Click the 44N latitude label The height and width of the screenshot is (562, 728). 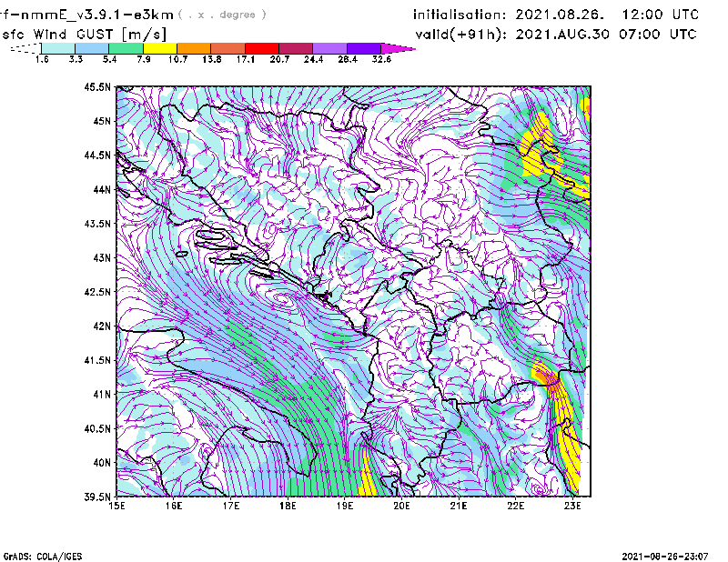click(x=102, y=189)
